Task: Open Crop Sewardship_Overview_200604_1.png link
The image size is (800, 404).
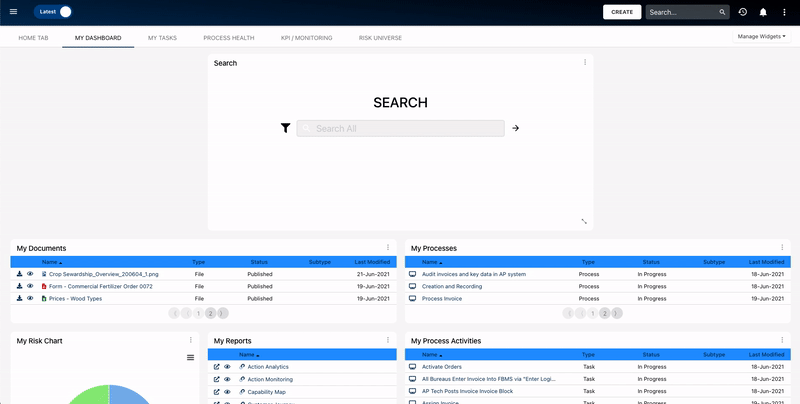Action: click(104, 274)
